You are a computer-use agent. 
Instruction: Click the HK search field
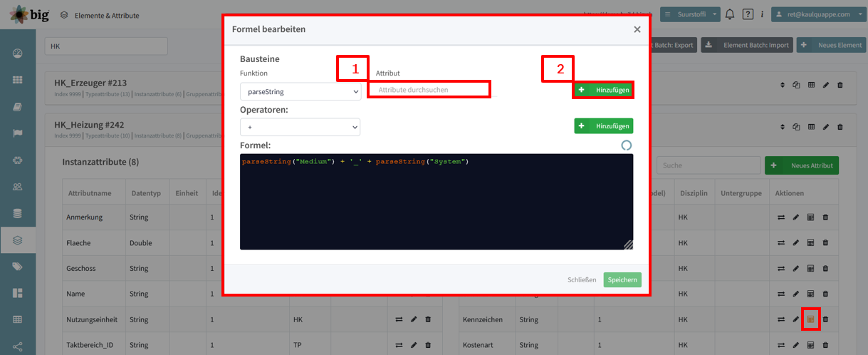pyautogui.click(x=106, y=46)
